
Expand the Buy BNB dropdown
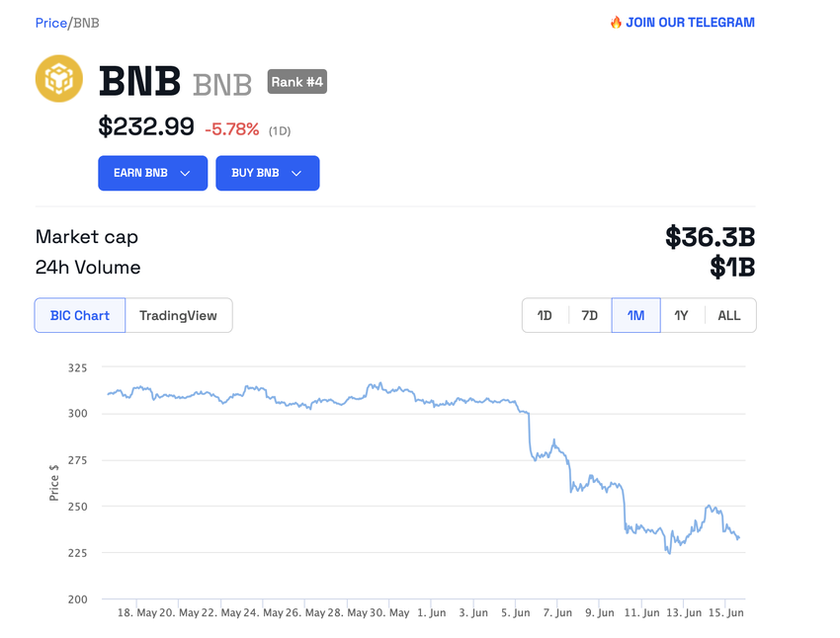click(x=267, y=173)
